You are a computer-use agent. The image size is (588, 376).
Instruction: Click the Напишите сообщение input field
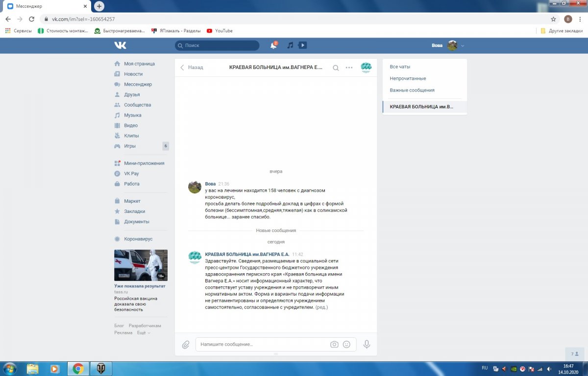(x=262, y=345)
